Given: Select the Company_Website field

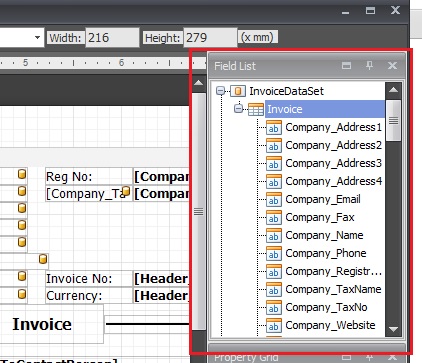Looking at the screenshot, I should coord(330,325).
